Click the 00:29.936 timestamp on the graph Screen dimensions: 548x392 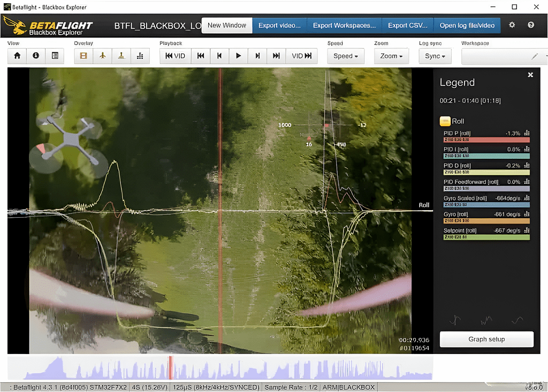point(414,340)
